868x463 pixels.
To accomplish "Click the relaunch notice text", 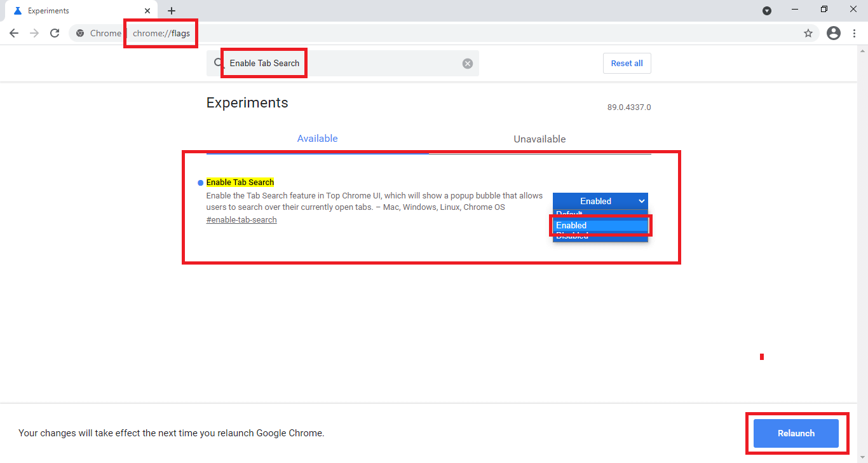I will pyautogui.click(x=172, y=433).
